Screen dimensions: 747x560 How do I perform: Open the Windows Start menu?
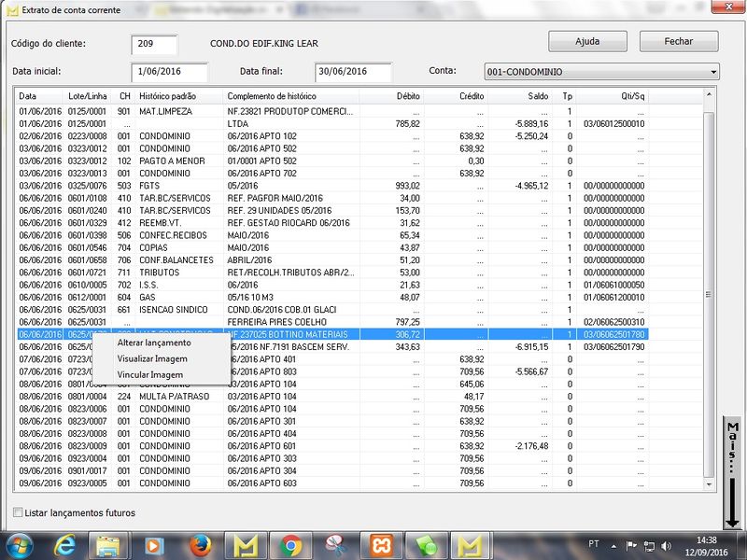19,543
